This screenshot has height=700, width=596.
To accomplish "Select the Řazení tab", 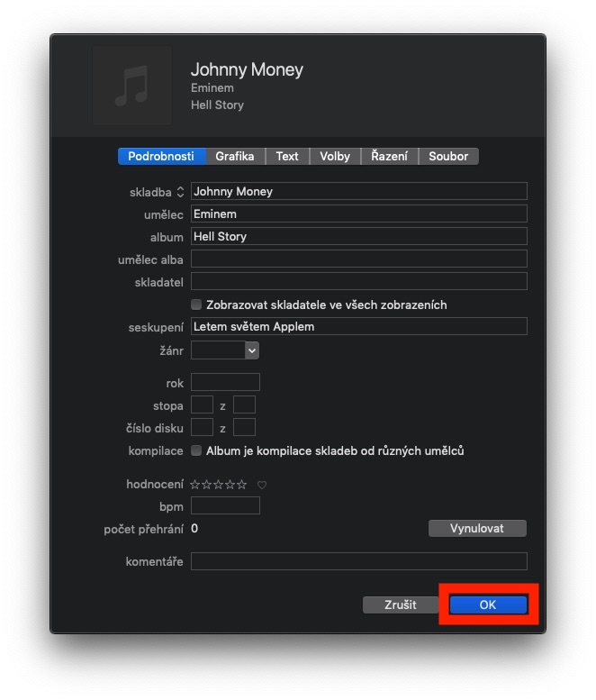I will click(390, 156).
